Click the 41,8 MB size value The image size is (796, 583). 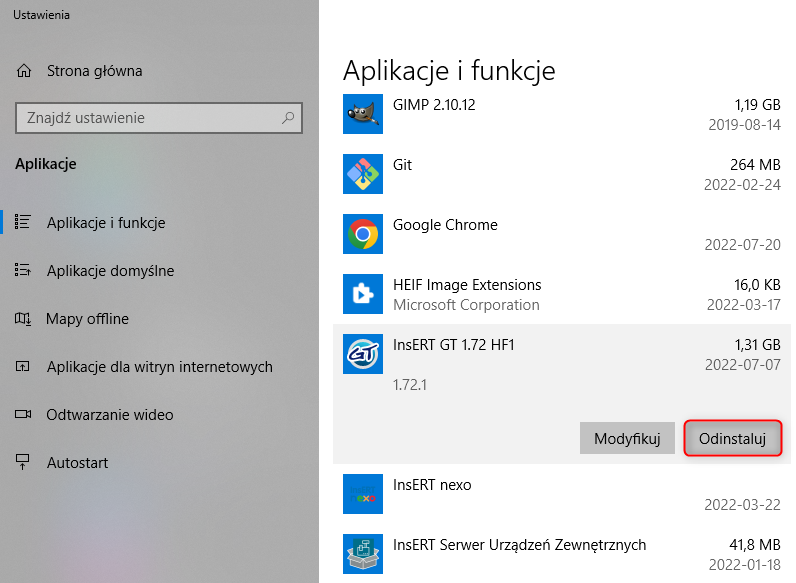pos(754,545)
